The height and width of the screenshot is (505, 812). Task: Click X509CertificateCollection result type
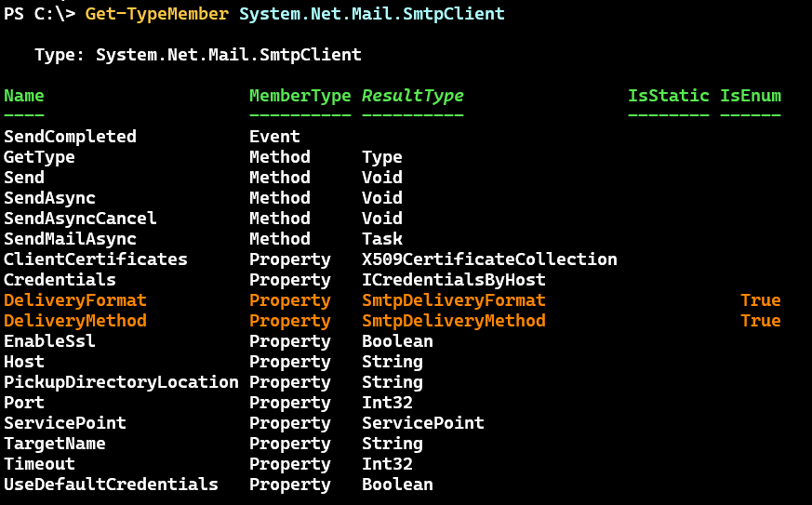point(489,259)
